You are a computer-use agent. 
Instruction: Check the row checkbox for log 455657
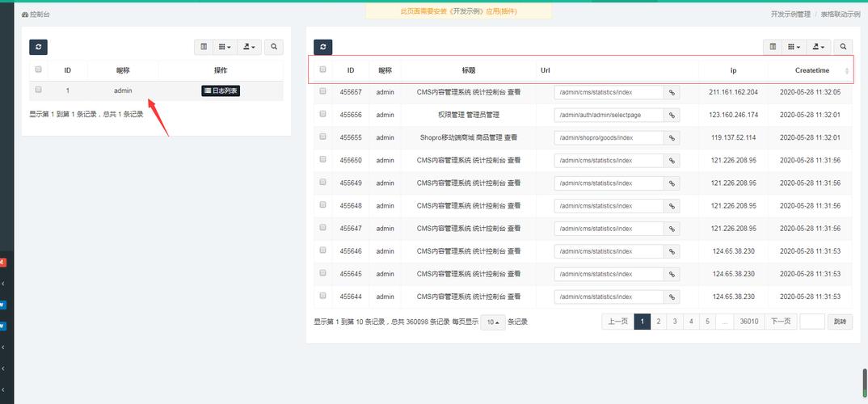(322, 91)
